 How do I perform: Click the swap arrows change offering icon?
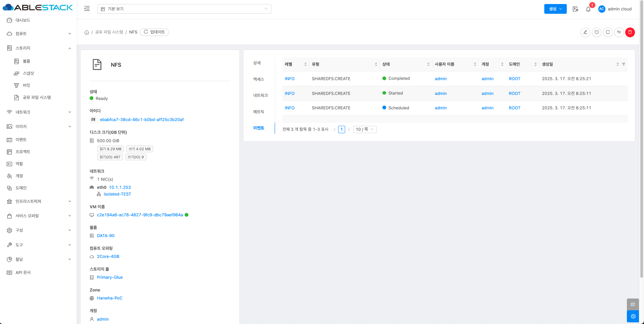[x=619, y=32]
